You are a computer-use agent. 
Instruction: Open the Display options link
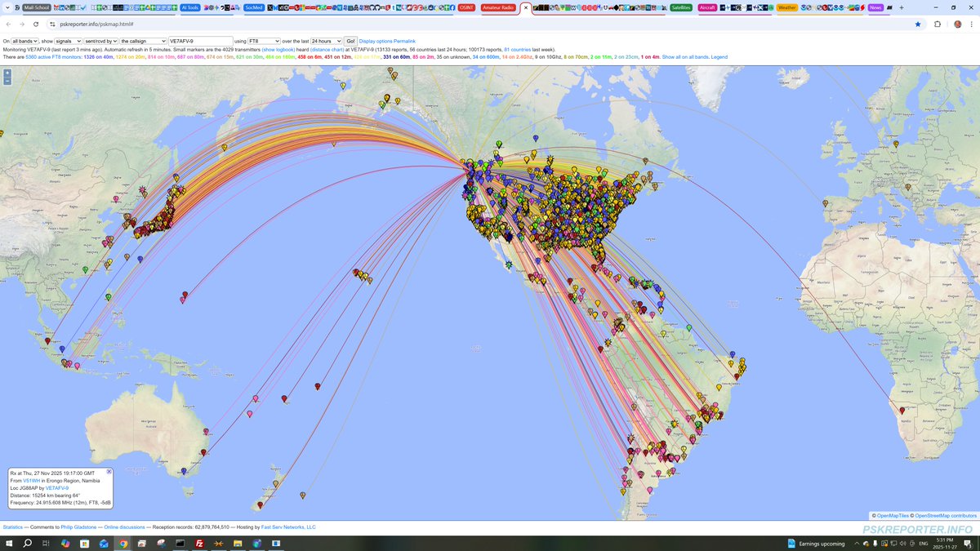pyautogui.click(x=376, y=41)
